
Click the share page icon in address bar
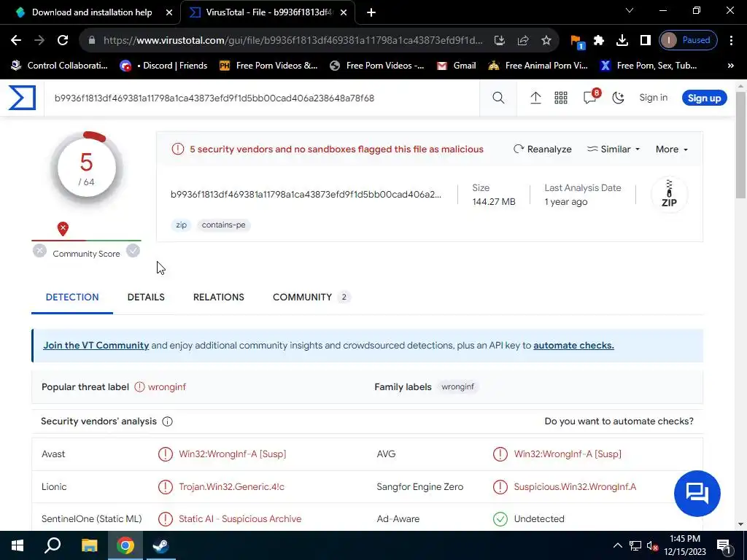(522, 40)
